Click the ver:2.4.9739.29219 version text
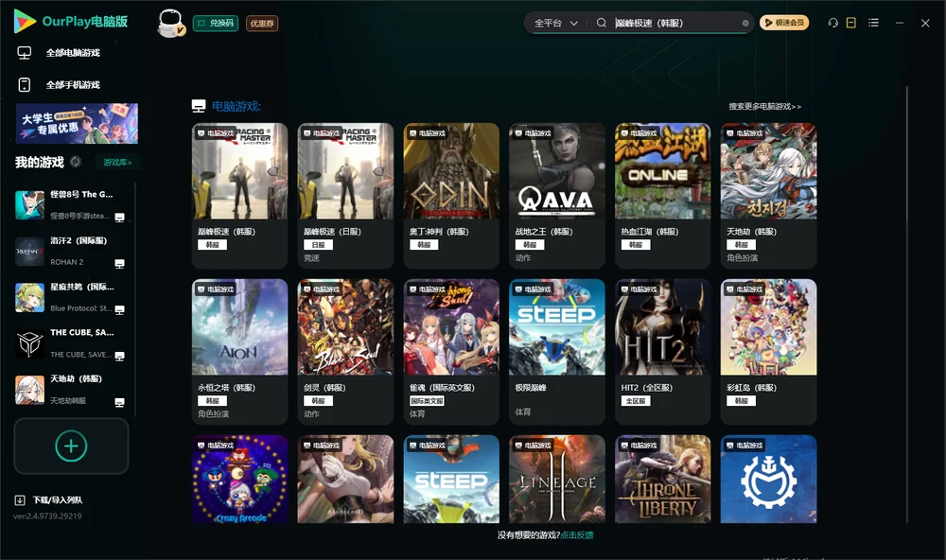Image resolution: width=946 pixels, height=560 pixels. click(x=47, y=516)
